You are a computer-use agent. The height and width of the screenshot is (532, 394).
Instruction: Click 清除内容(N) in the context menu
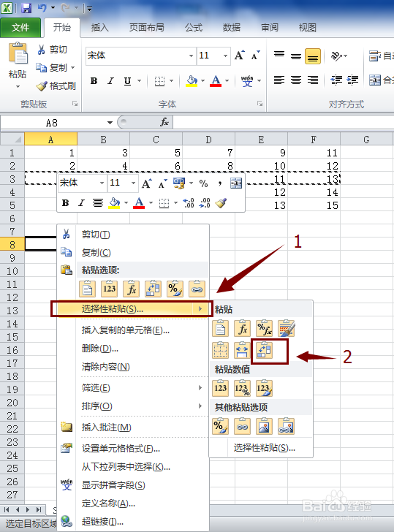click(x=133, y=367)
